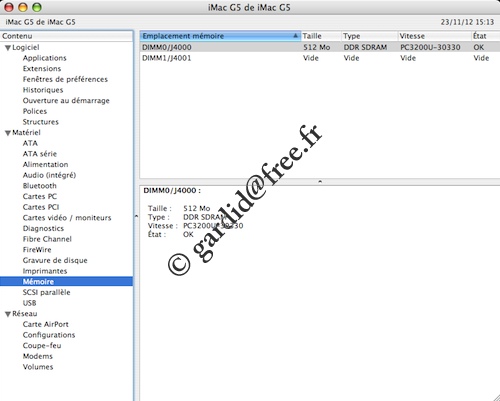
Task: Open Gravure de disque entry
Action: pyautogui.click(x=55, y=260)
